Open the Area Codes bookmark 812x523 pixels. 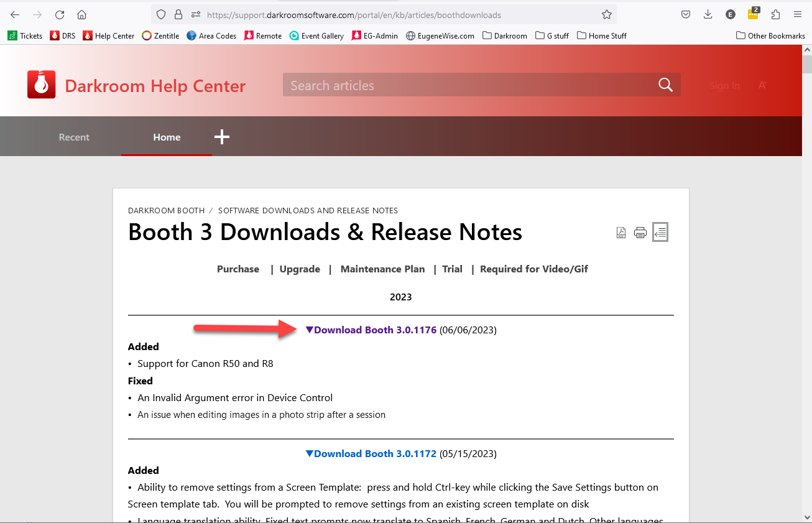pos(211,35)
